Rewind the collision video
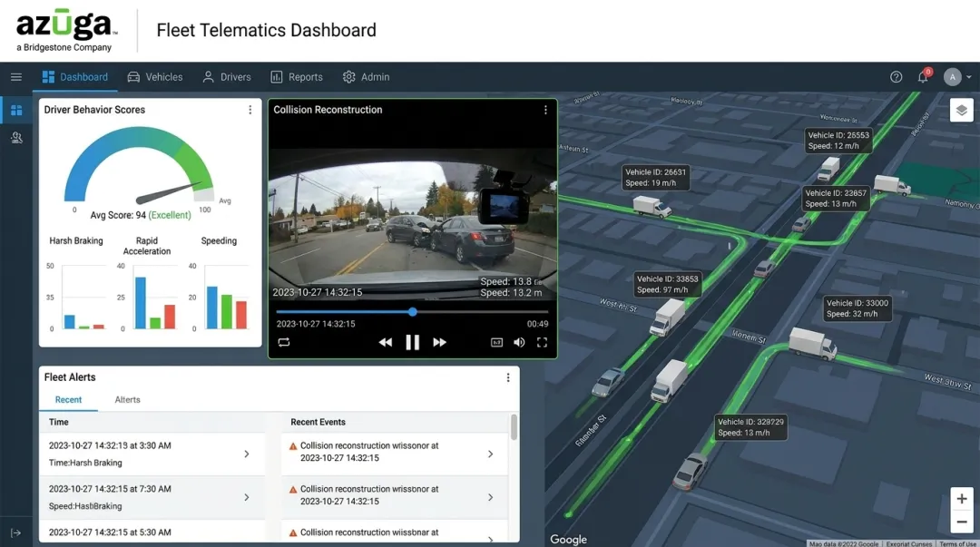980x547 pixels. [x=385, y=342]
